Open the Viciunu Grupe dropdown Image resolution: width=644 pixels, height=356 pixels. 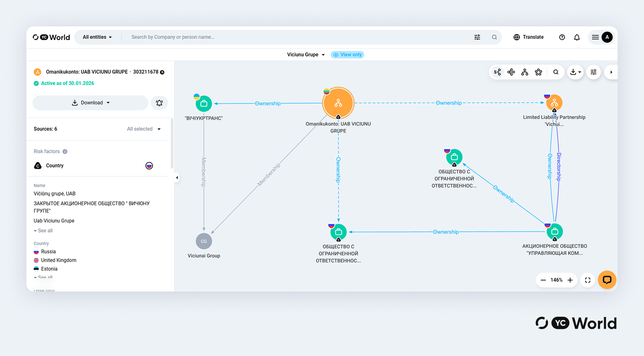pos(306,54)
